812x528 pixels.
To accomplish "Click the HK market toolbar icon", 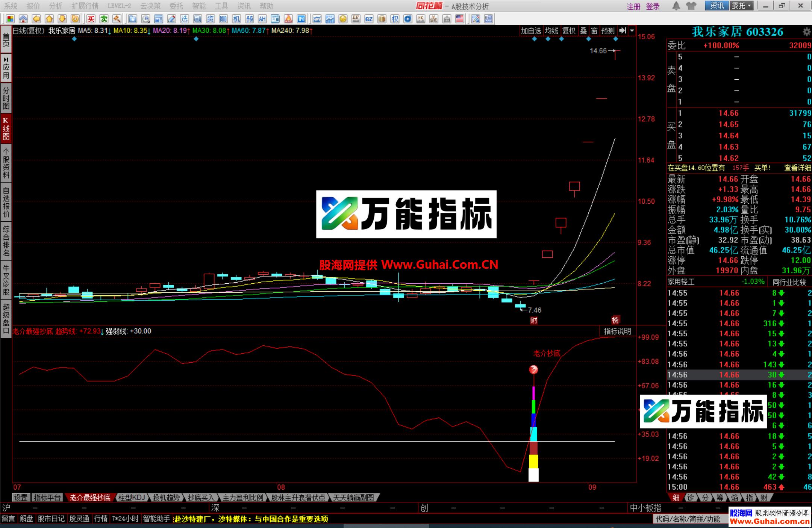I will [421, 18].
